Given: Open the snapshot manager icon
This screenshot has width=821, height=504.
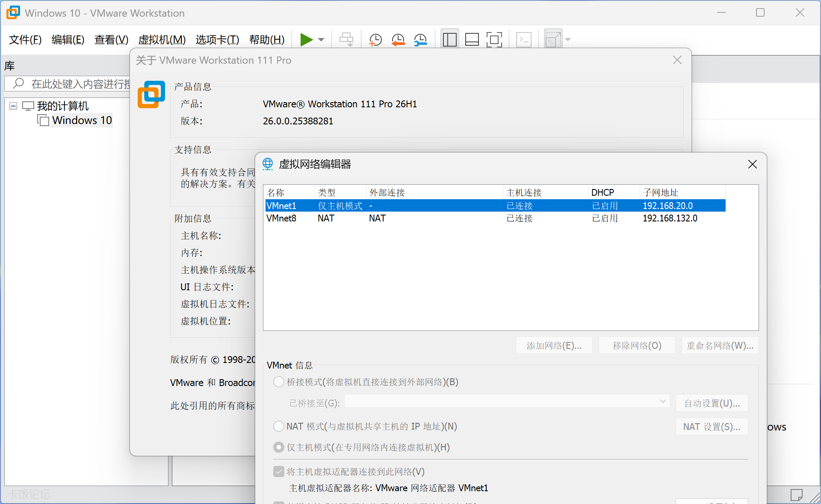Looking at the screenshot, I should point(420,40).
